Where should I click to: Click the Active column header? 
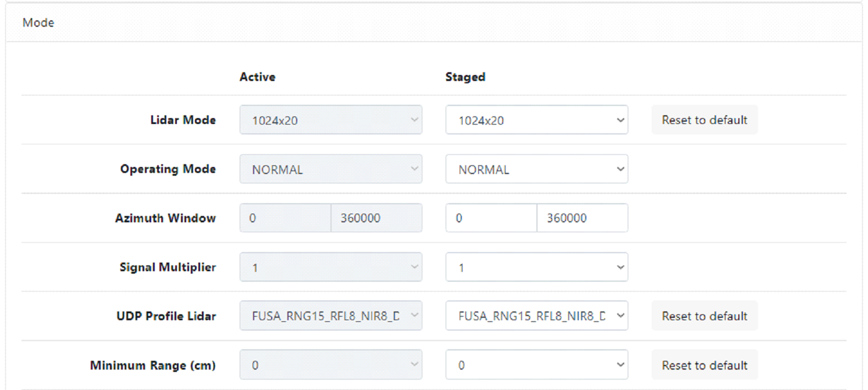[257, 76]
